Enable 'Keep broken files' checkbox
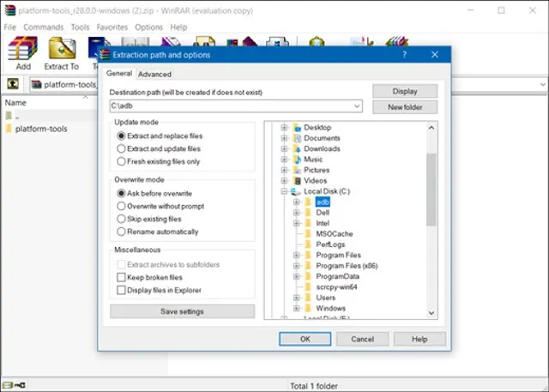Image resolution: width=549 pixels, height=392 pixels. click(121, 278)
